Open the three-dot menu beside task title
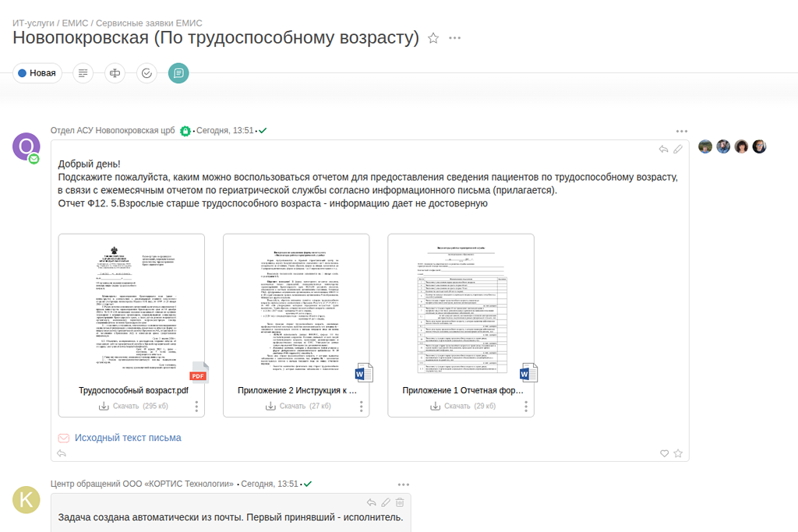The image size is (798, 532). [455, 38]
